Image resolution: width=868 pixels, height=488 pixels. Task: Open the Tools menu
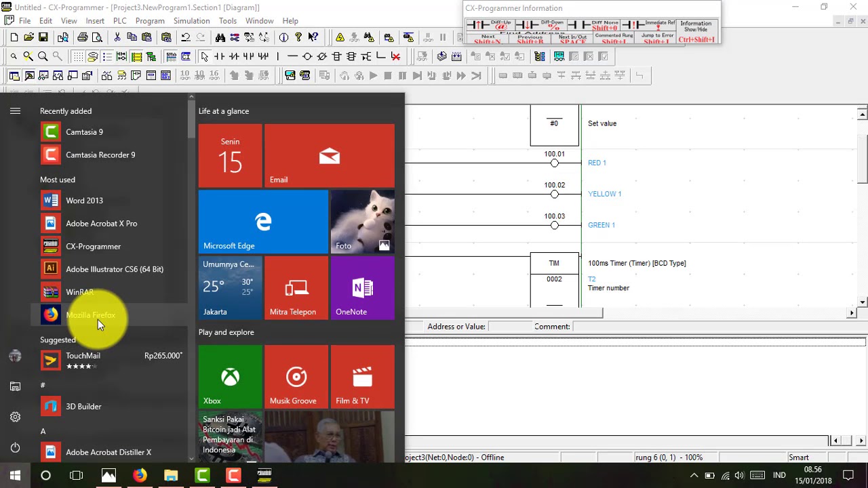(228, 21)
